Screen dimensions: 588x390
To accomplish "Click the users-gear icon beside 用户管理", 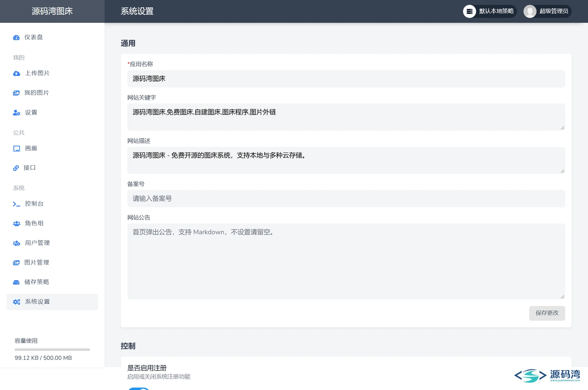I will tap(17, 243).
